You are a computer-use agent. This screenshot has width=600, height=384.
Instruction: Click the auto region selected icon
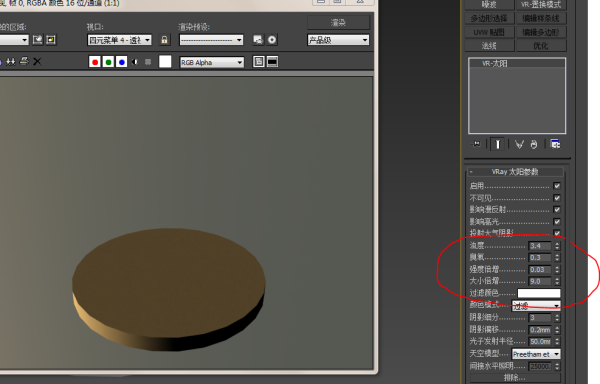(51, 40)
